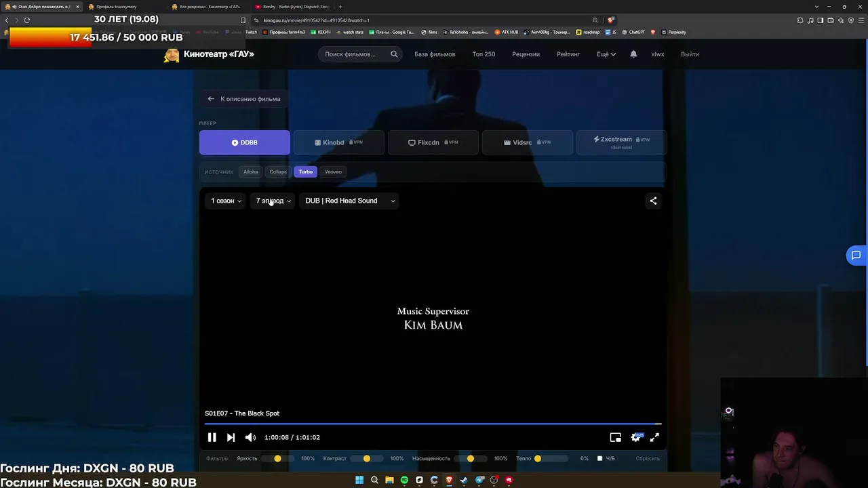Image resolution: width=868 pixels, height=488 pixels.
Task: Click the browser address bar URL
Action: [317, 20]
